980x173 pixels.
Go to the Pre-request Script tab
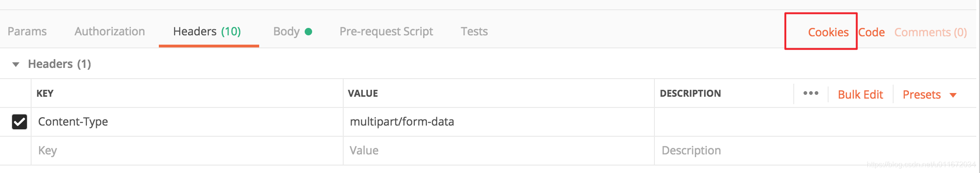(386, 31)
